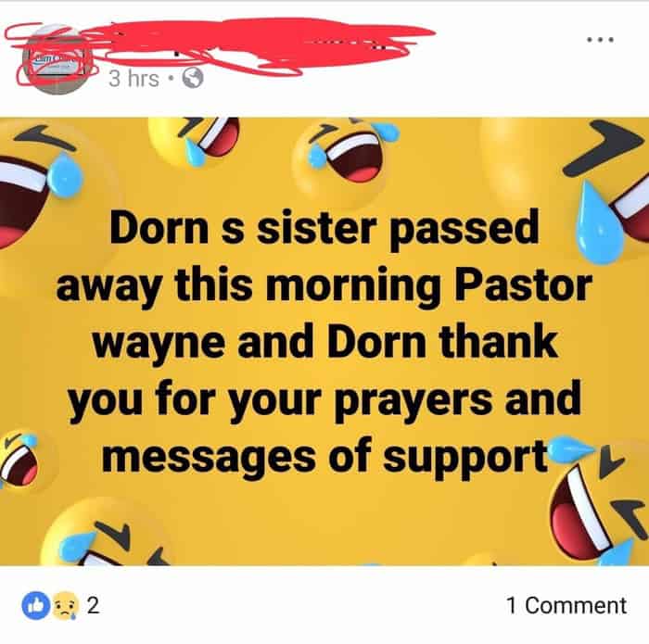This screenshot has height=644, width=649.
Task: View the reaction count '2'
Action: (x=93, y=605)
